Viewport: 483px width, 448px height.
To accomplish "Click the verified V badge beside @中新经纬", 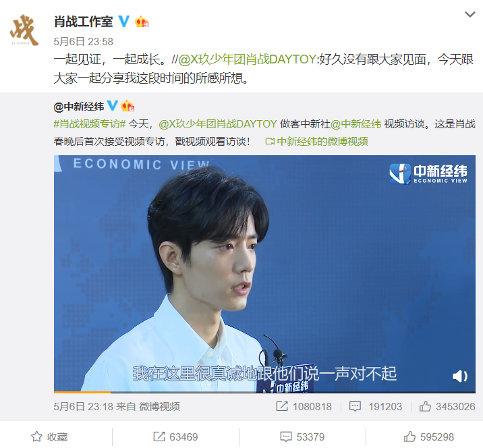I will coord(112,105).
